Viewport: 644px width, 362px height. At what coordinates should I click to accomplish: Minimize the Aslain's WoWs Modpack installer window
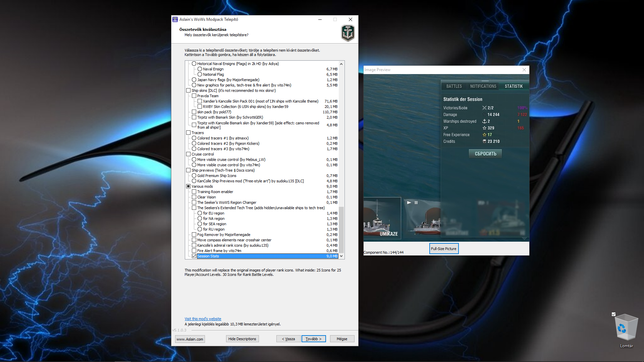coord(320,19)
